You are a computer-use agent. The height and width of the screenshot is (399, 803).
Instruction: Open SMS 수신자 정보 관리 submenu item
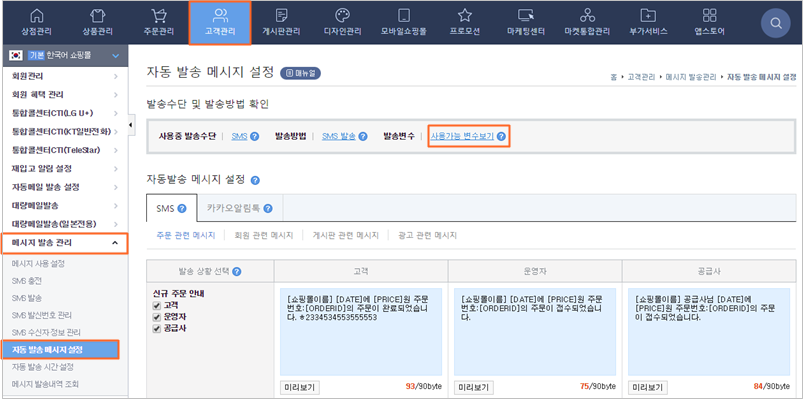[46, 333]
